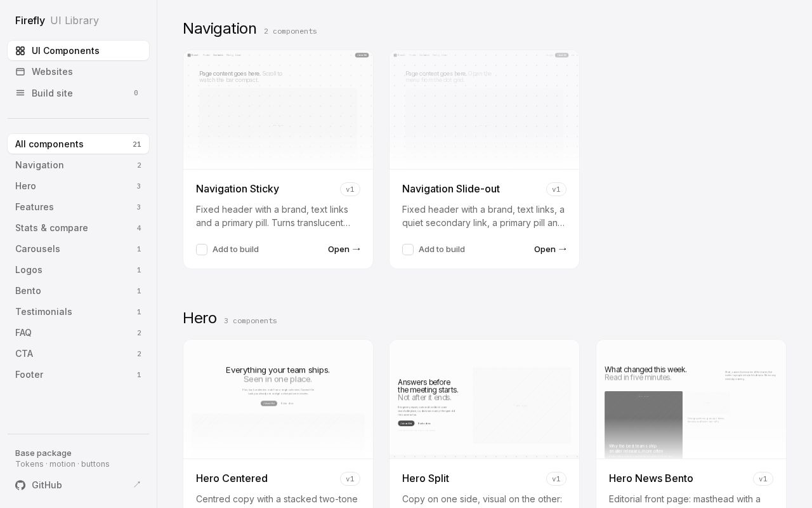Filter by Navigation category
Screen dimensions: 812x508
tap(78, 165)
